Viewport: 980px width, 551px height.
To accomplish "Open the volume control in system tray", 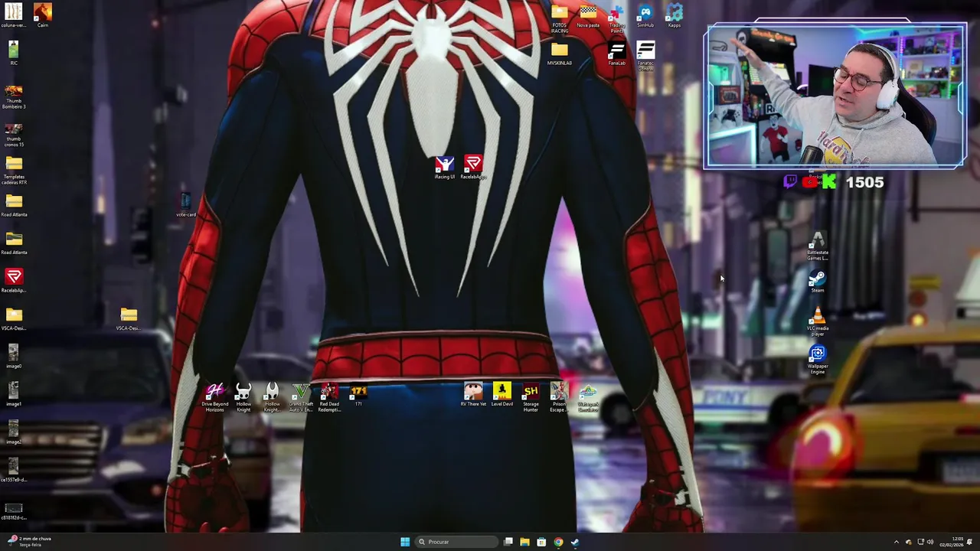I will [x=930, y=542].
